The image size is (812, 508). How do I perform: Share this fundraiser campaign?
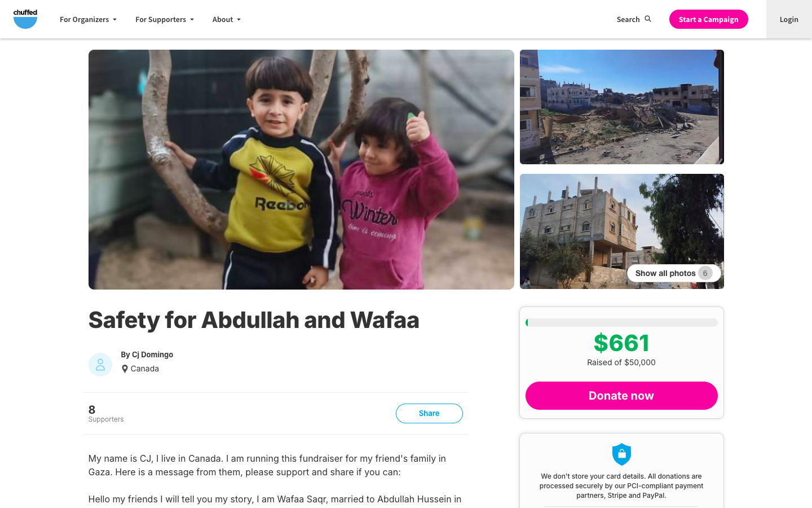click(x=429, y=413)
